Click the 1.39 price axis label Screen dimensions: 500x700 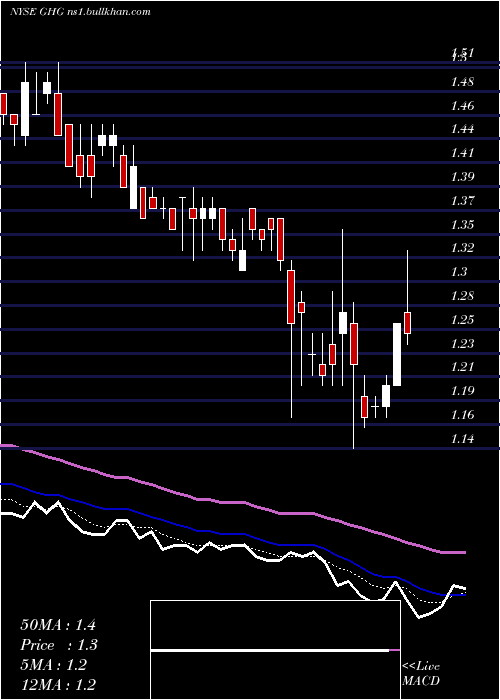tap(462, 177)
